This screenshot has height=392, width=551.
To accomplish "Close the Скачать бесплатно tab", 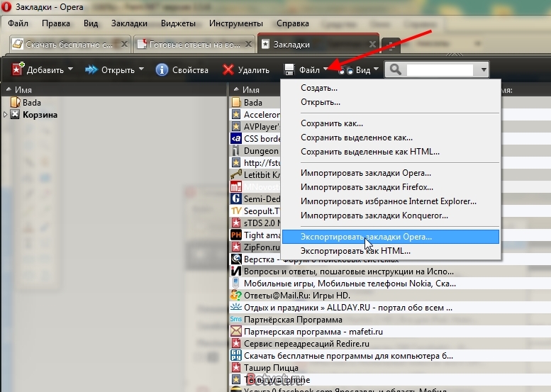I will (x=124, y=44).
